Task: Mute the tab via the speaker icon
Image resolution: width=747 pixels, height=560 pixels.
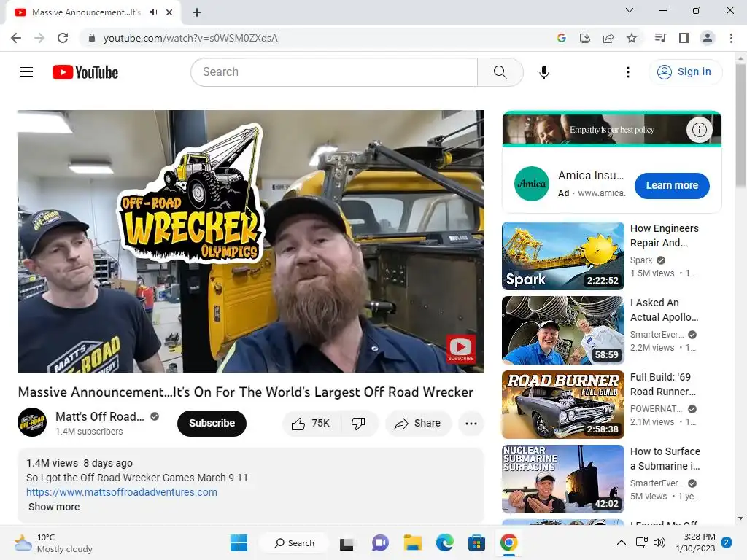Action: [153, 12]
